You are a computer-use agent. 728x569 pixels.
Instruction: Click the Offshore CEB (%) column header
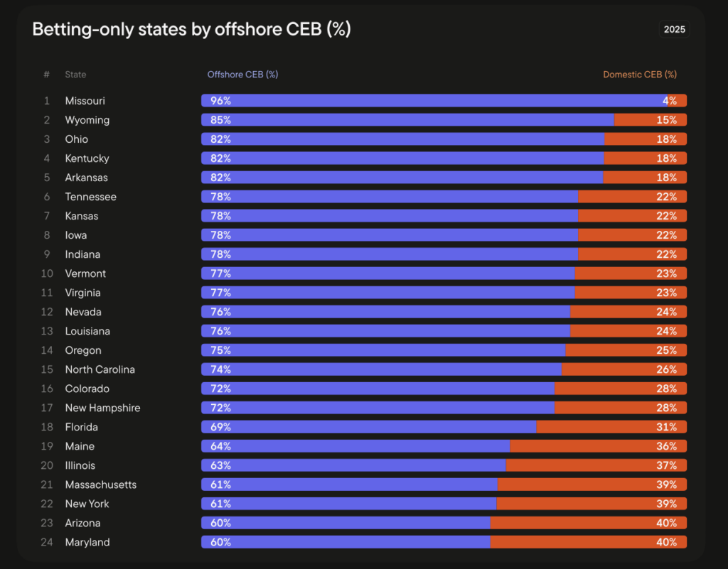[242, 75]
